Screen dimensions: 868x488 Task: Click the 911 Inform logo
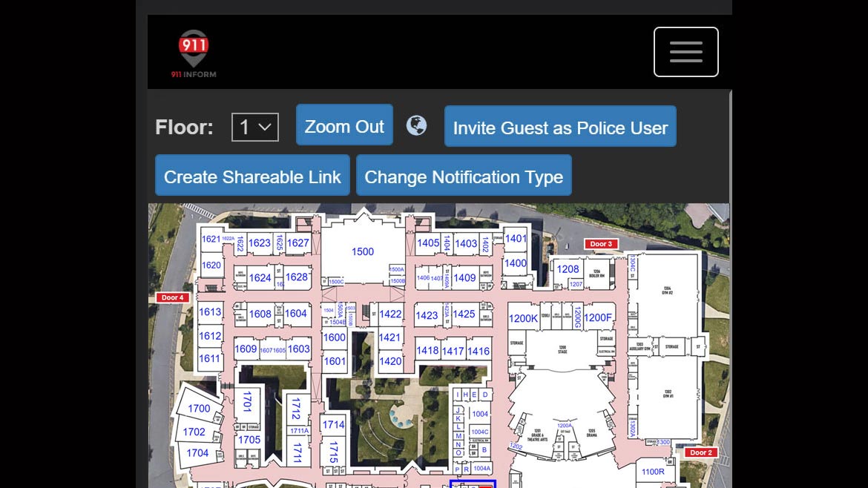[x=194, y=53]
